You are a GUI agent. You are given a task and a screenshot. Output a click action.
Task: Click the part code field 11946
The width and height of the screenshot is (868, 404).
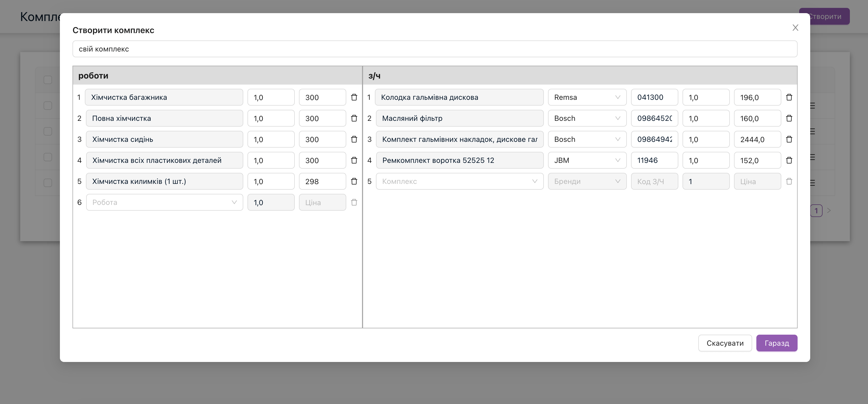pos(654,160)
